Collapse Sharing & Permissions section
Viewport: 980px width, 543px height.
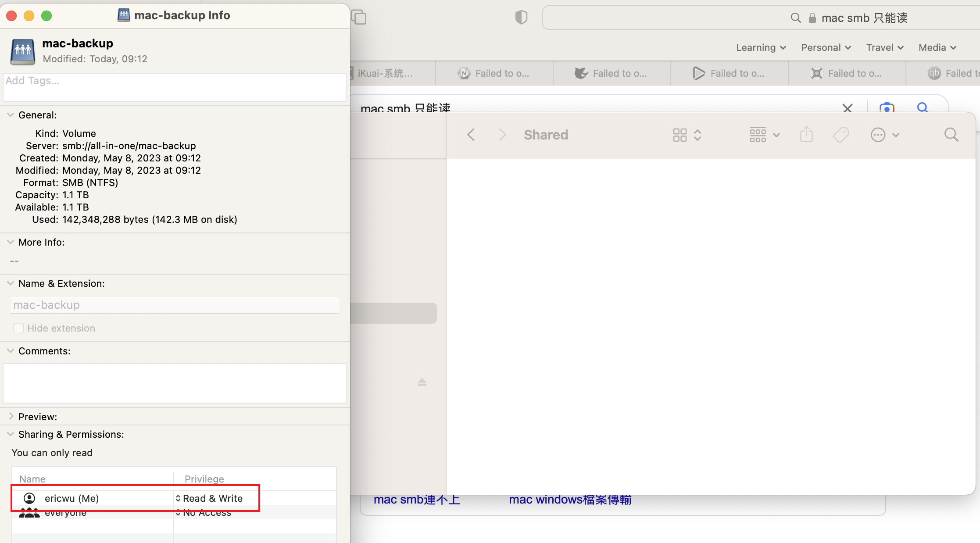(x=10, y=434)
